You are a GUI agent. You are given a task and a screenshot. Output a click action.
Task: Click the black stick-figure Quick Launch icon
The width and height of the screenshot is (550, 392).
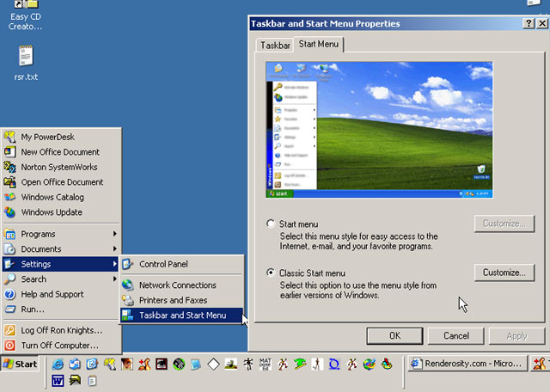248,364
